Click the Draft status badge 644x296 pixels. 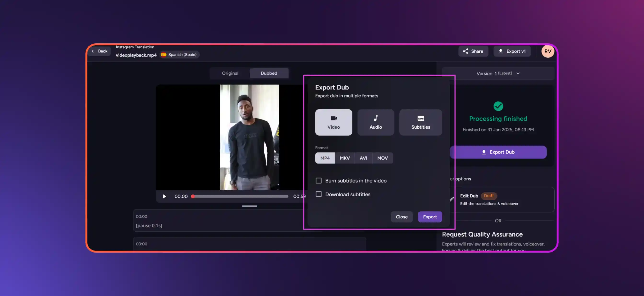(x=489, y=196)
